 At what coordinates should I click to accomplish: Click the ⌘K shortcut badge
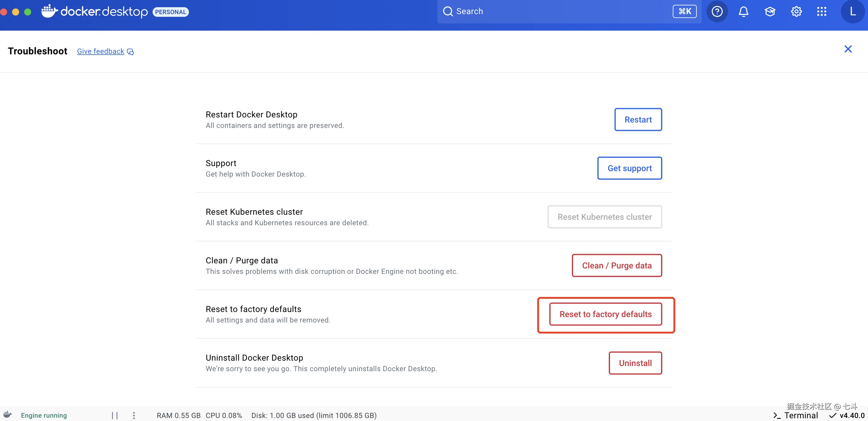point(684,11)
